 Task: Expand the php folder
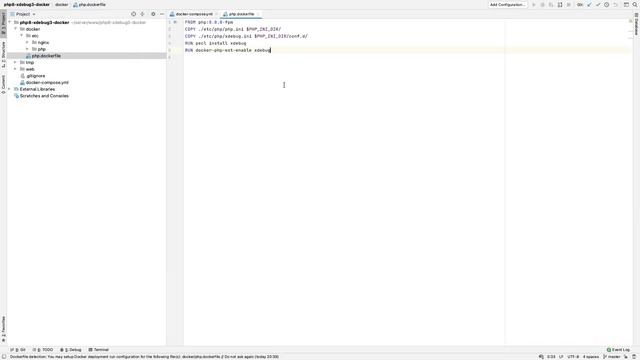(27, 49)
